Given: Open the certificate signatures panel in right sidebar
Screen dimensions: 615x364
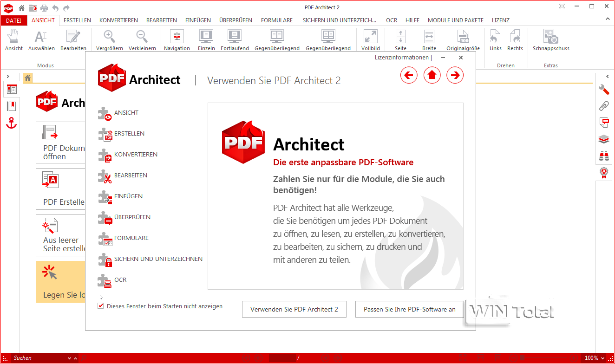Looking at the screenshot, I should (604, 173).
